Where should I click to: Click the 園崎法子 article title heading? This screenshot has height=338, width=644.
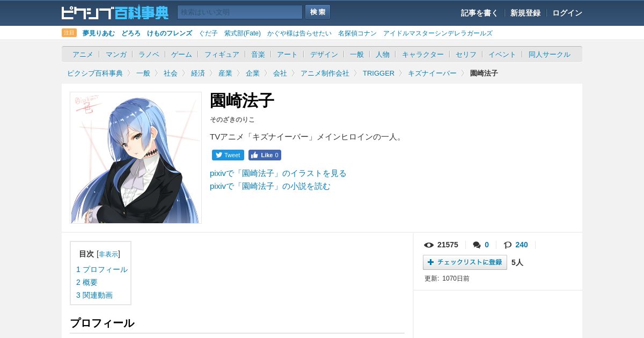pos(242,100)
